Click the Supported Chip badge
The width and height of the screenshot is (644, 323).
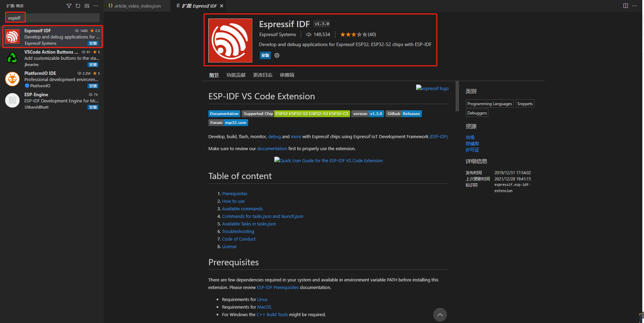point(296,114)
